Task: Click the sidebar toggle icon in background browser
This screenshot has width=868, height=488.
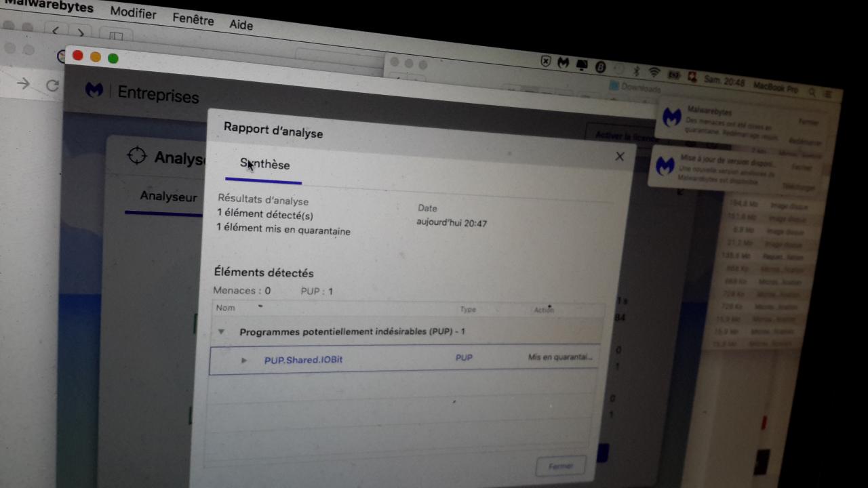Action: click(116, 35)
